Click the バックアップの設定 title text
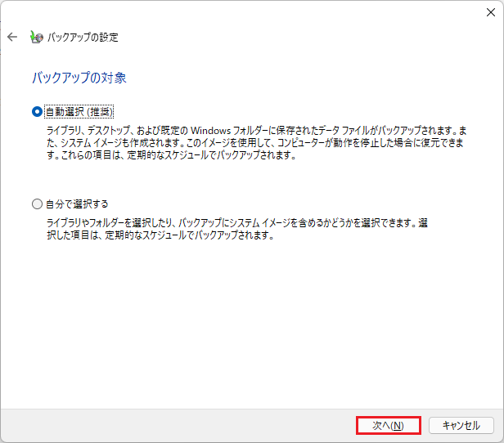The image size is (504, 443). coord(83,38)
